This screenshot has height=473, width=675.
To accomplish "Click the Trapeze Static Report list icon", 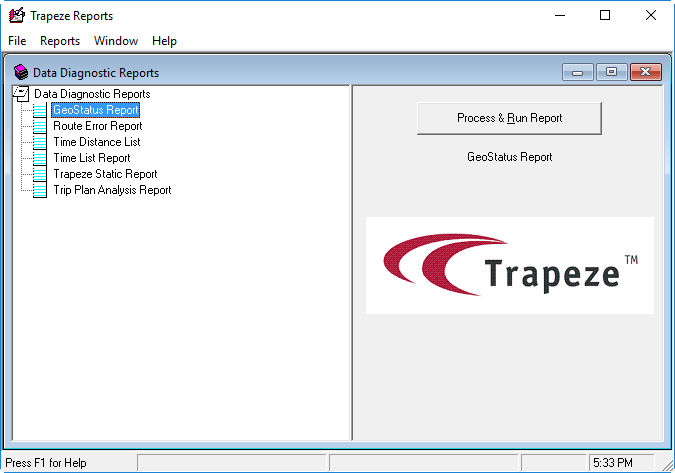I will (x=40, y=174).
